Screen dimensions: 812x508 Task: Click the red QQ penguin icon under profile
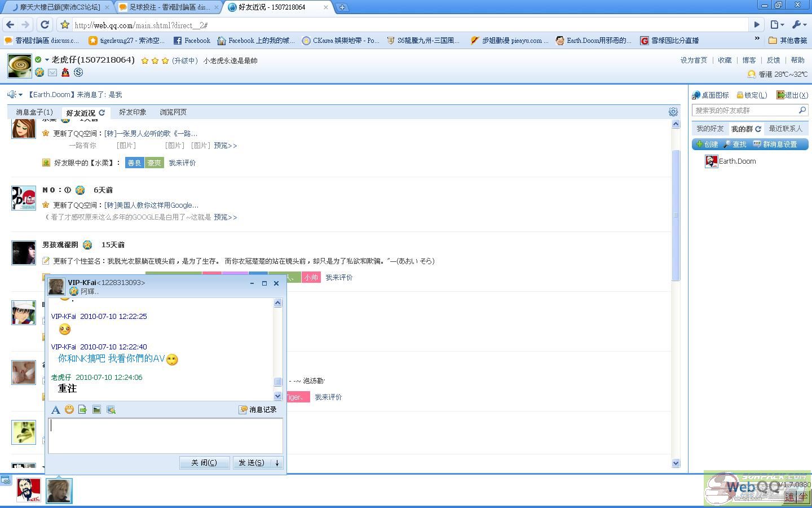click(x=65, y=72)
